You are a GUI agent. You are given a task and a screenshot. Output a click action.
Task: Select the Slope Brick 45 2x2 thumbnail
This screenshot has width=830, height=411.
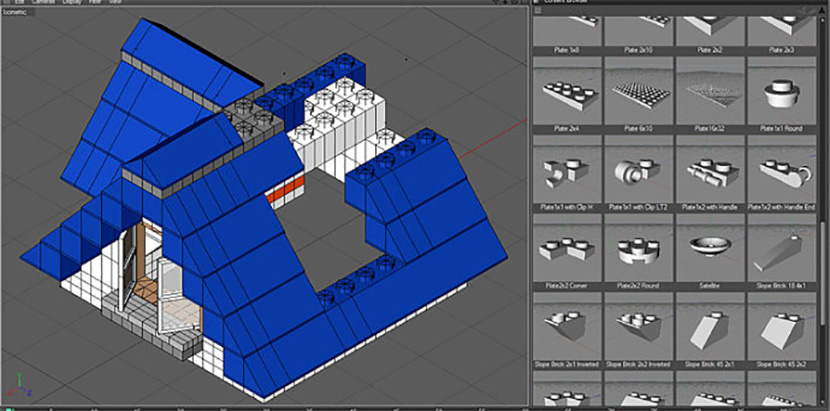point(781,326)
